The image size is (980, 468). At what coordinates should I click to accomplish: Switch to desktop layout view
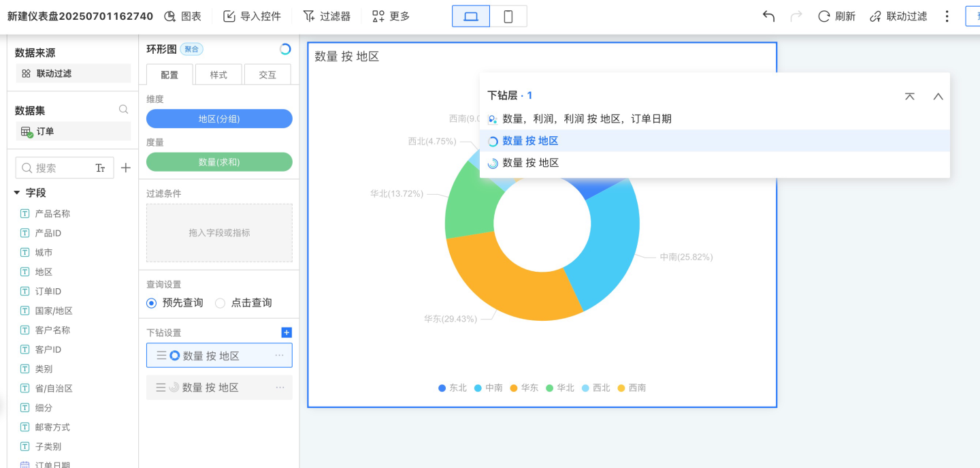pyautogui.click(x=471, y=16)
